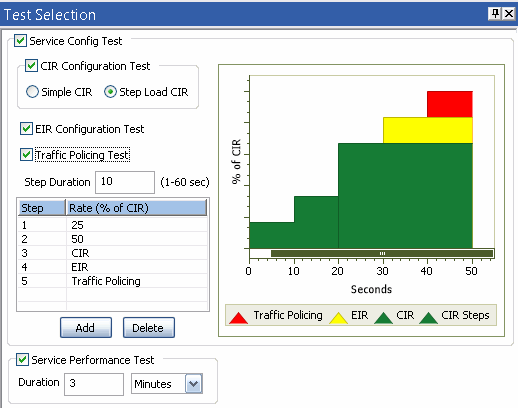
Task: Click the Rate (% of CIR) column header
Action: pos(136,208)
